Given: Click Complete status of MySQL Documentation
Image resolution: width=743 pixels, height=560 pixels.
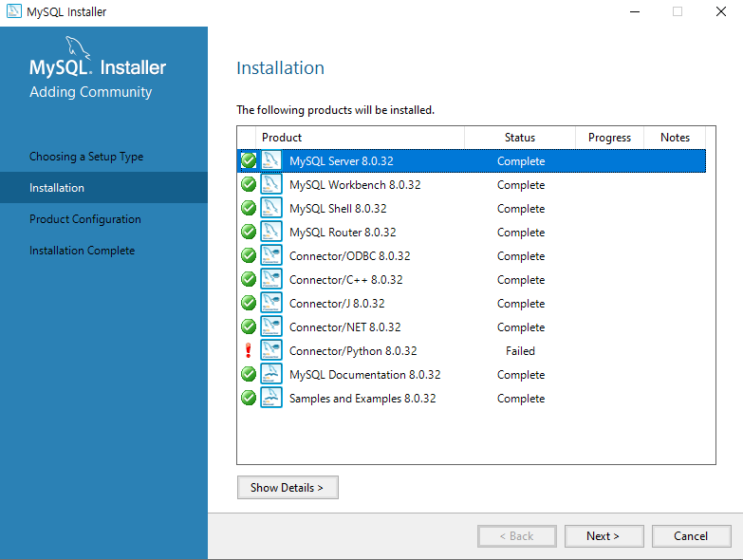Looking at the screenshot, I should (x=521, y=375).
